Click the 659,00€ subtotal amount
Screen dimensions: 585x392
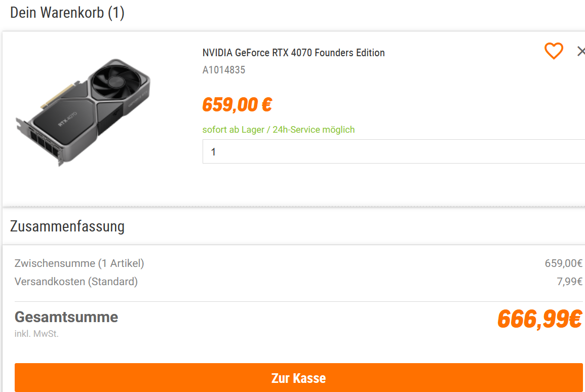[x=563, y=263]
